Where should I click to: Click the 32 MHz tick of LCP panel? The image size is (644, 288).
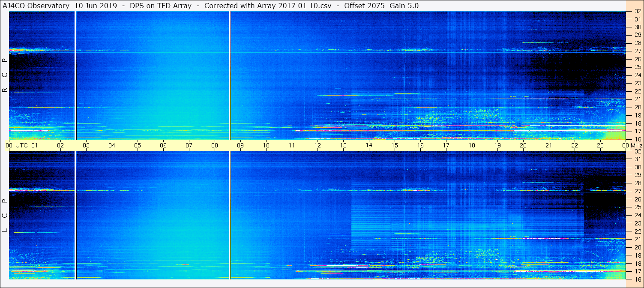click(637, 151)
